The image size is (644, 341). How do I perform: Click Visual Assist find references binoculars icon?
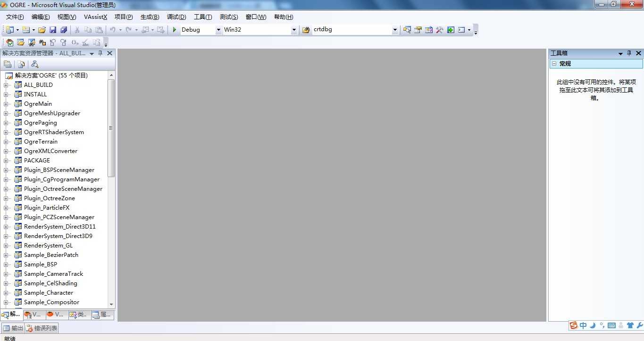(x=42, y=43)
